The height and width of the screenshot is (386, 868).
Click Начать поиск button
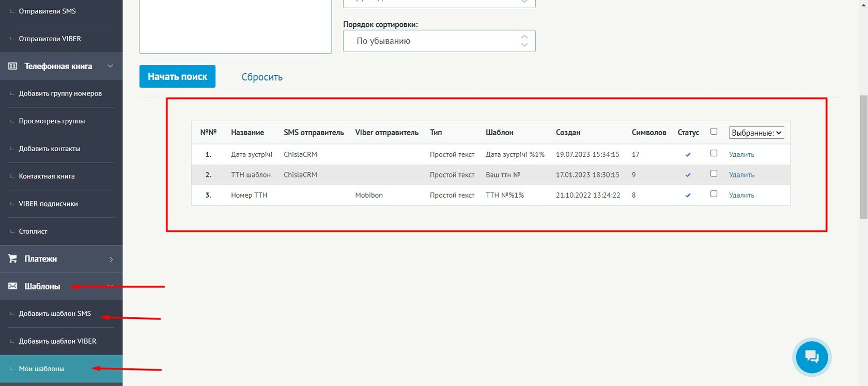click(x=177, y=76)
